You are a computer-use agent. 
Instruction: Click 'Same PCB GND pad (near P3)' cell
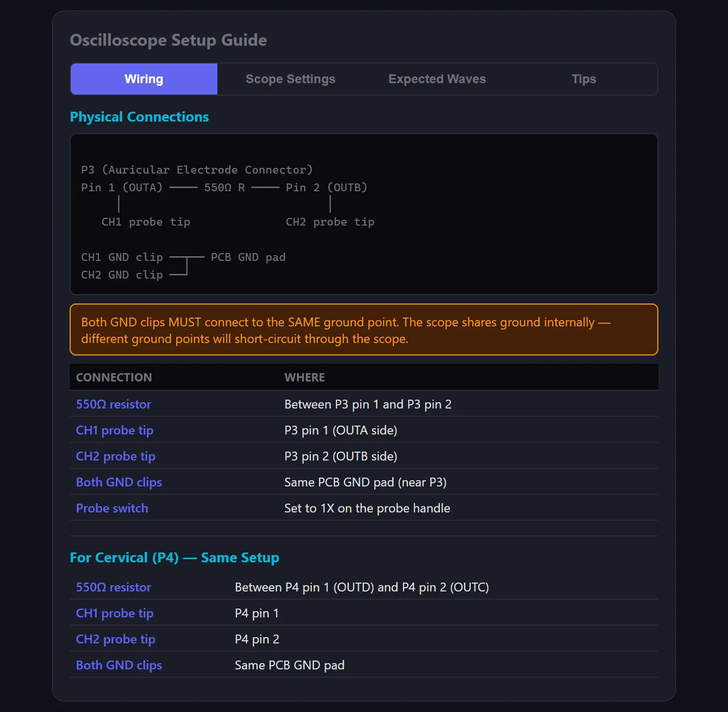tap(365, 482)
